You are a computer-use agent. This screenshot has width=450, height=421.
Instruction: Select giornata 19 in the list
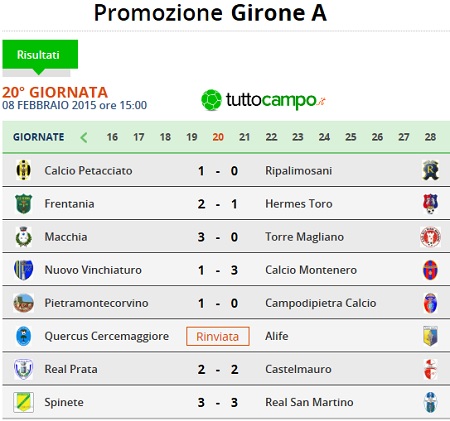point(192,137)
